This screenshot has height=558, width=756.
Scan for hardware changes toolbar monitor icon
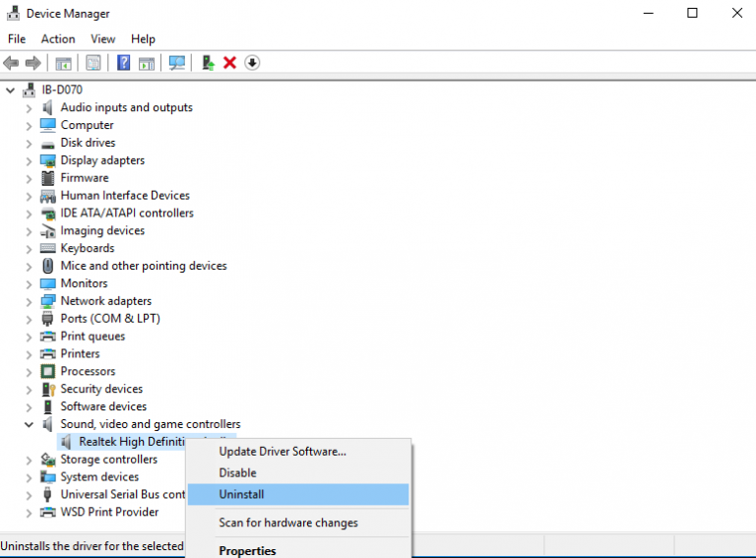point(177,63)
